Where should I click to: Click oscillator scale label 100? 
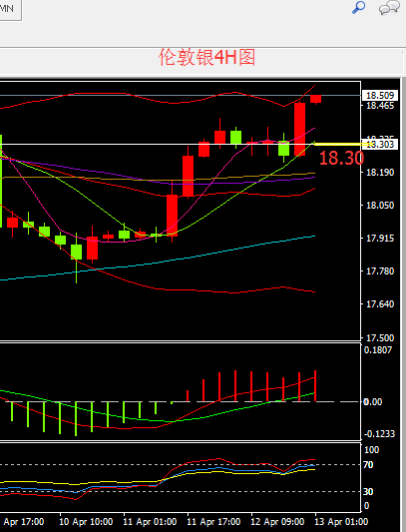pyautogui.click(x=371, y=450)
